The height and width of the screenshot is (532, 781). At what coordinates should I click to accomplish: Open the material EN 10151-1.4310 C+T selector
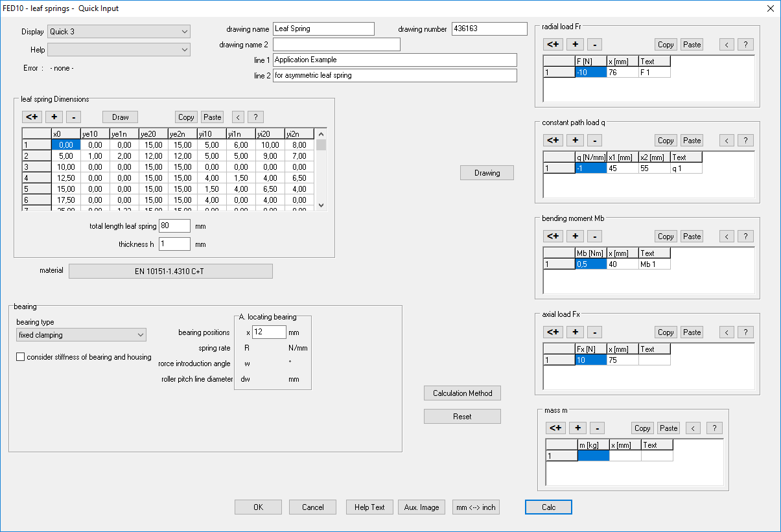click(170, 271)
